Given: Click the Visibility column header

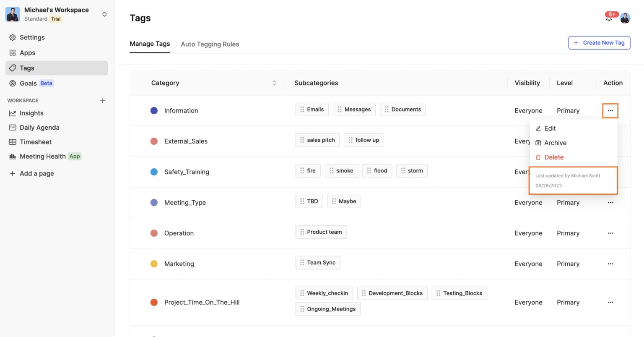Looking at the screenshot, I should coord(527,83).
